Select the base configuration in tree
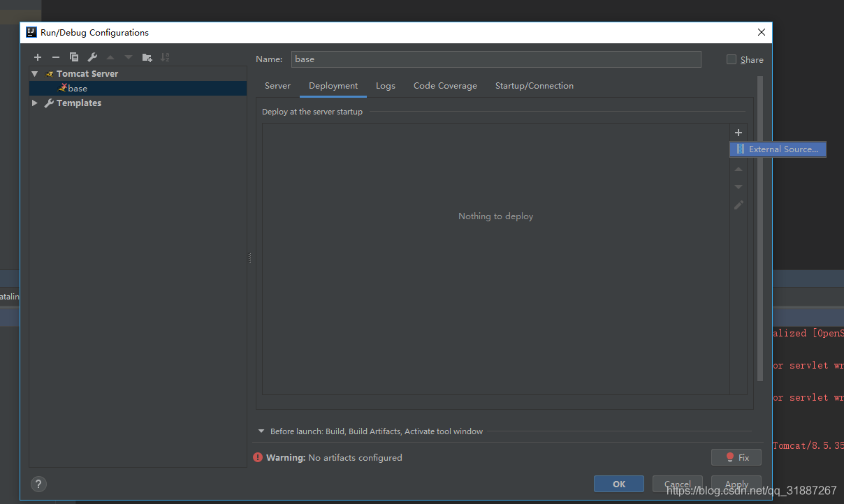The width and height of the screenshot is (844, 504). tap(138, 88)
